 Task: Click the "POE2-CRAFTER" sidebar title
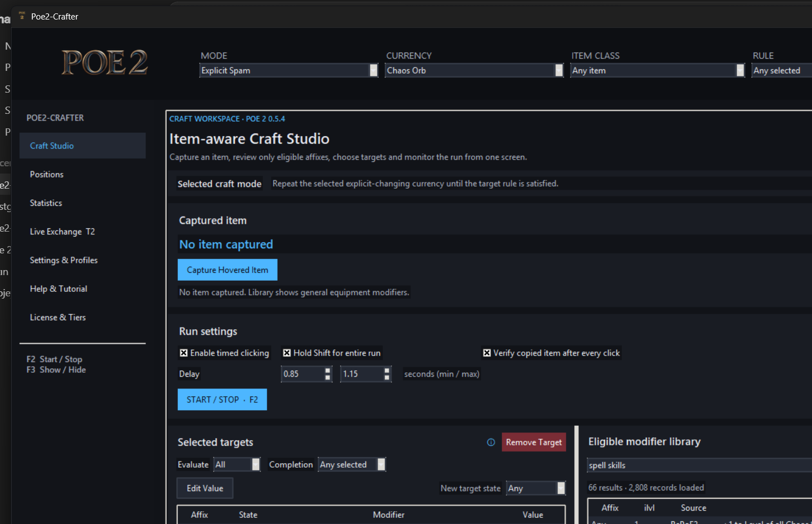[x=55, y=118]
